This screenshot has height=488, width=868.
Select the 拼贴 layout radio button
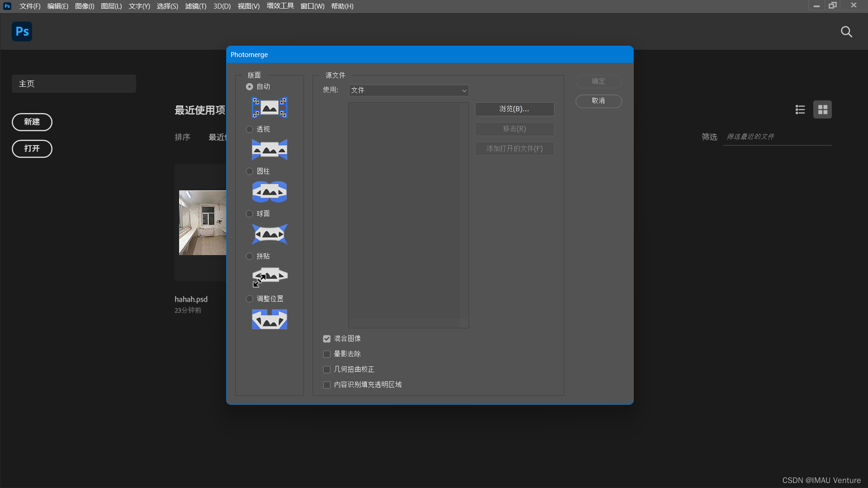(249, 256)
